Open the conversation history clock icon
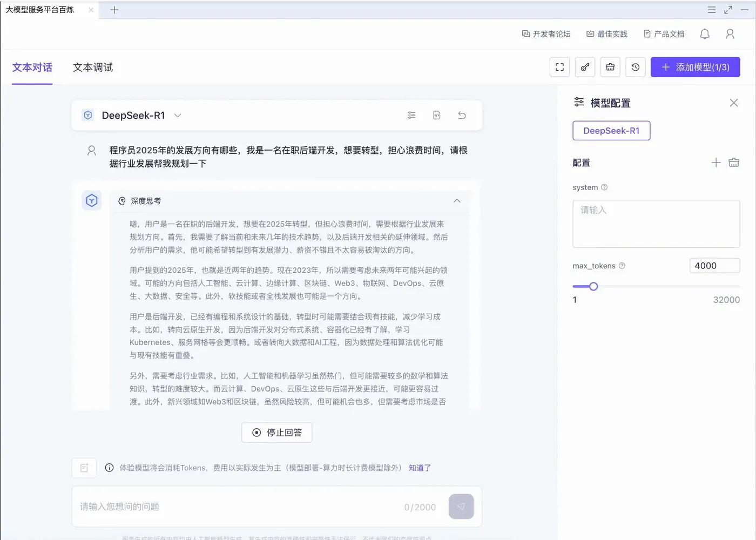The image size is (756, 540). click(x=636, y=67)
